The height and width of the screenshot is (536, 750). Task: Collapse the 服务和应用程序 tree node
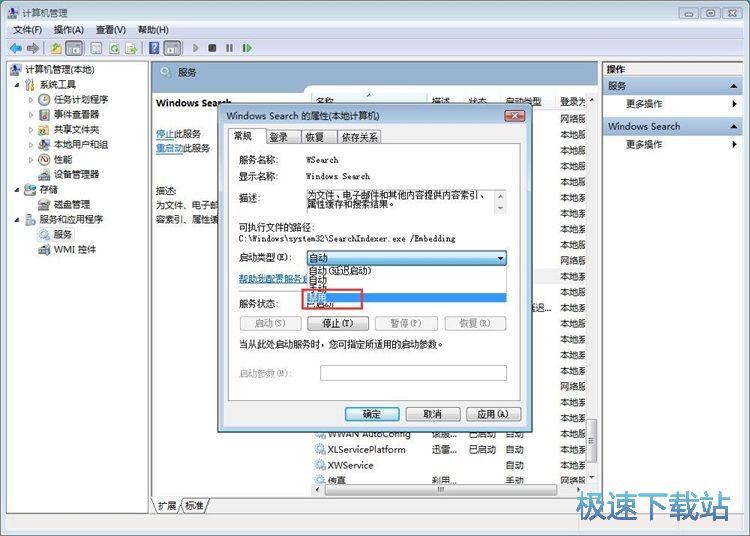click(17, 219)
